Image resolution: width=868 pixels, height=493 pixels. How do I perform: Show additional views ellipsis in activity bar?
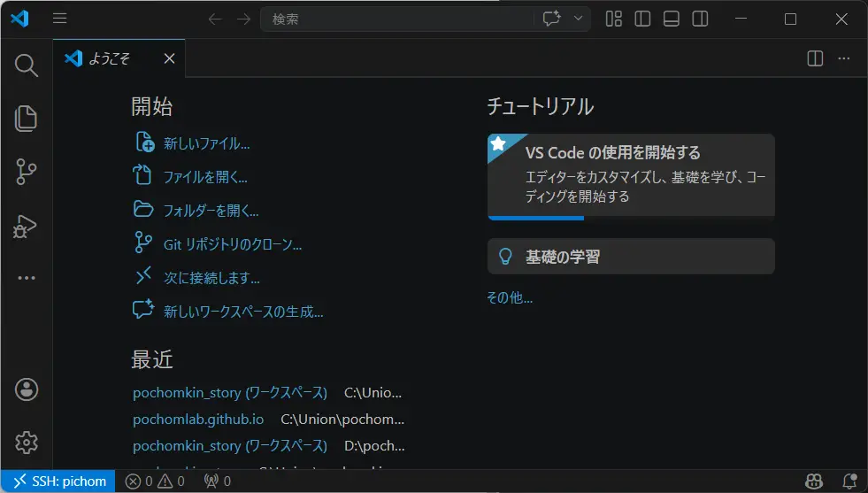coord(26,278)
